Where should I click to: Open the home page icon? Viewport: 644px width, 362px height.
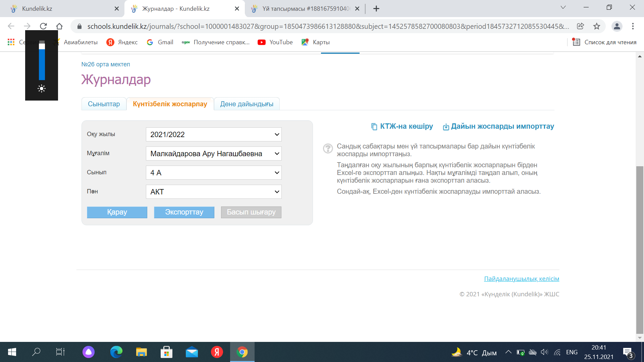tap(59, 26)
